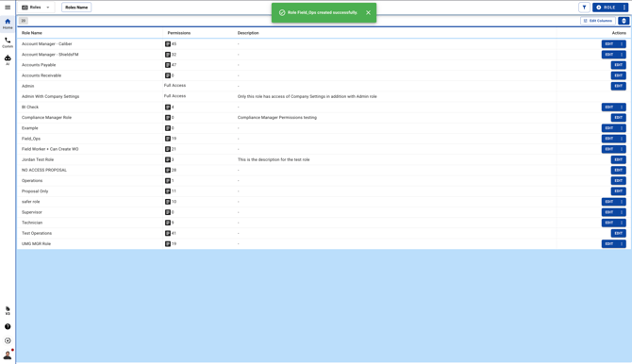
Task: Sort by Role Name column header
Action: click(32, 33)
